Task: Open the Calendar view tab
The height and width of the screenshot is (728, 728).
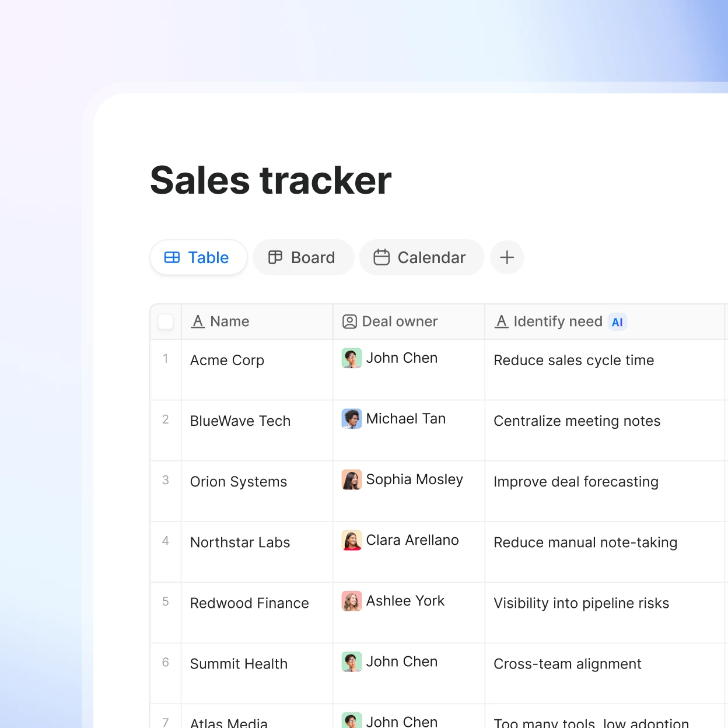Action: (x=422, y=257)
